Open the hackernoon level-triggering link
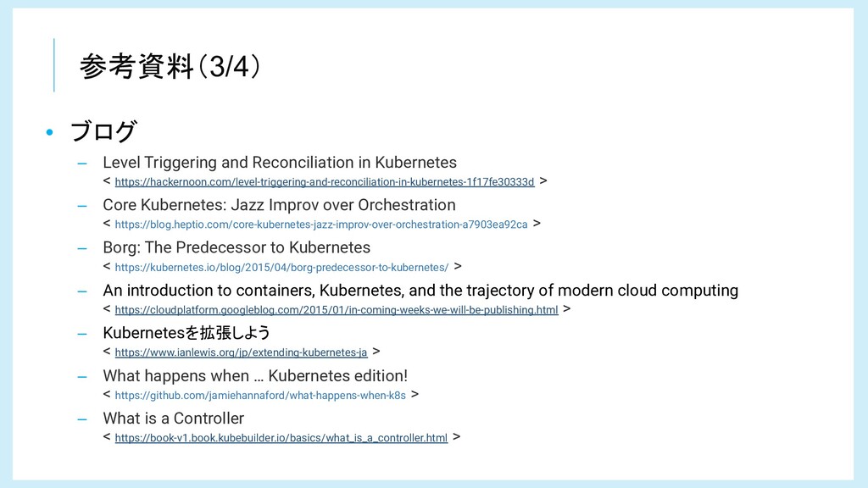Viewport: 868px width, 488px height. point(325,182)
